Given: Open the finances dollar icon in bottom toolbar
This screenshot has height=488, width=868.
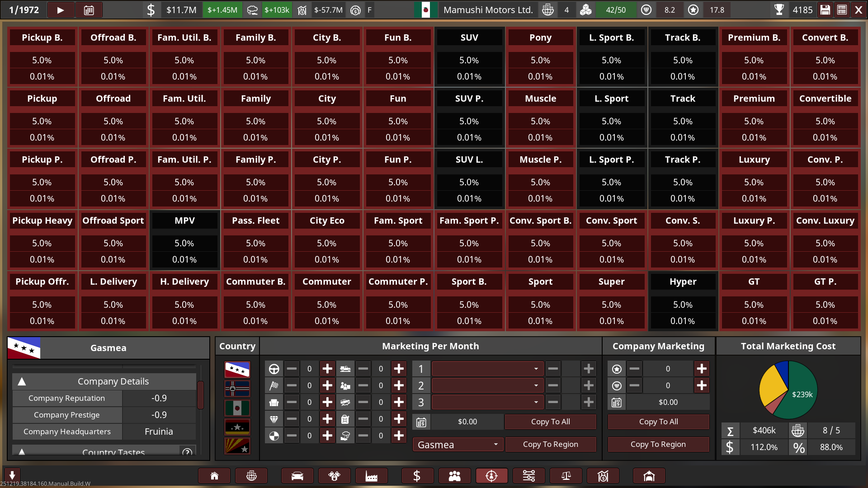Looking at the screenshot, I should (x=417, y=476).
